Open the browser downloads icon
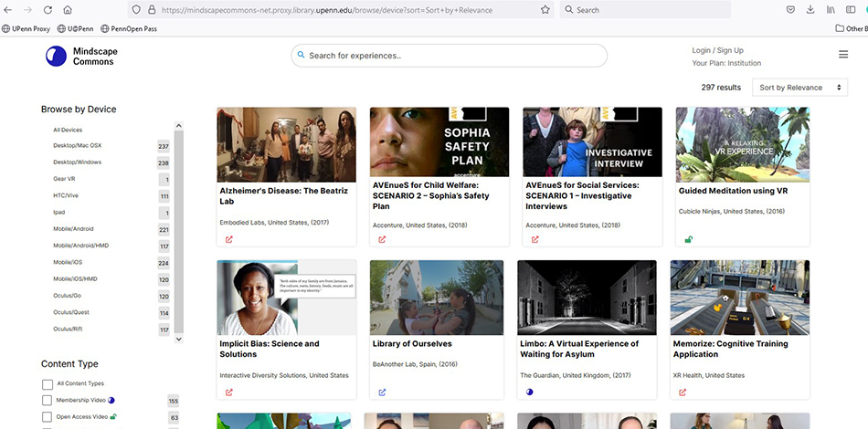868x429 pixels. click(810, 10)
